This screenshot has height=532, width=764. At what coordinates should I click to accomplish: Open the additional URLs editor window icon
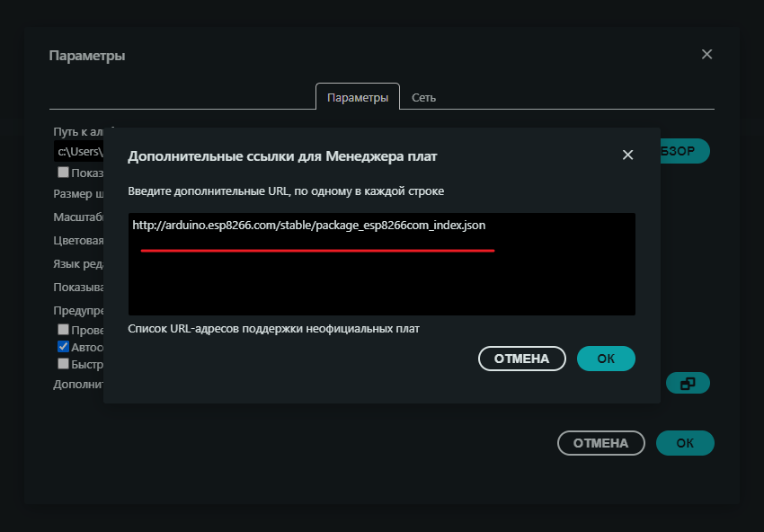coord(688,383)
